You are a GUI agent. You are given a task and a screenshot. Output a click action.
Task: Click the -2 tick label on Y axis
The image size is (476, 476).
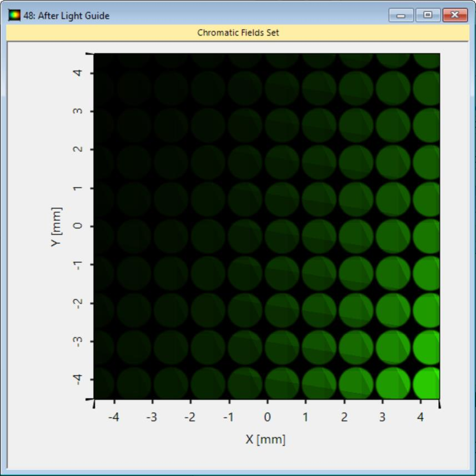(78, 303)
